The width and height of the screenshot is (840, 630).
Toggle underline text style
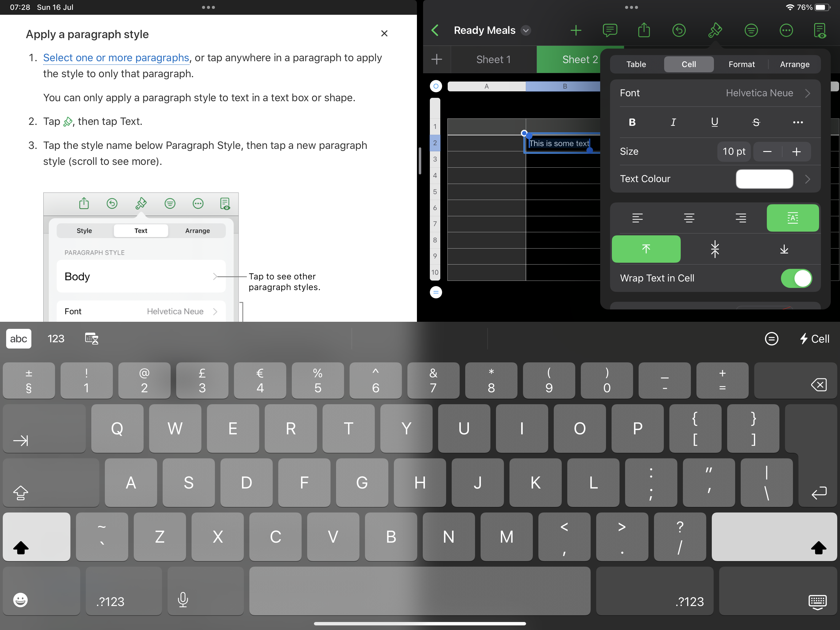pos(714,122)
